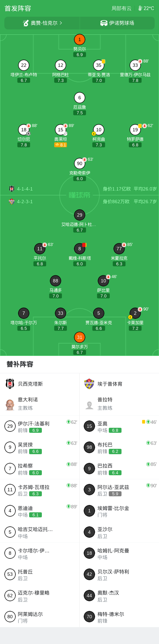Open the 贝西克塔斯 club crest in substitutes
159x644 pixels.
pos(10,384)
